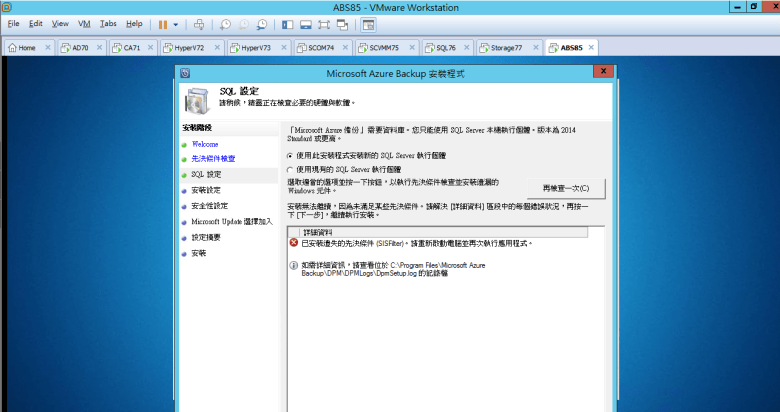Toggle the thumbnail bar view icon
Image resolution: width=780 pixels, height=412 pixels.
pyautogui.click(x=306, y=23)
